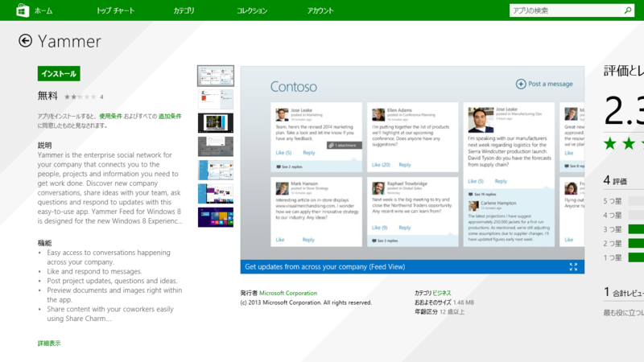The height and width of the screenshot is (362, 644).
Task: Select the first screenshot thumbnail (feed view)
Action: [x=216, y=76]
